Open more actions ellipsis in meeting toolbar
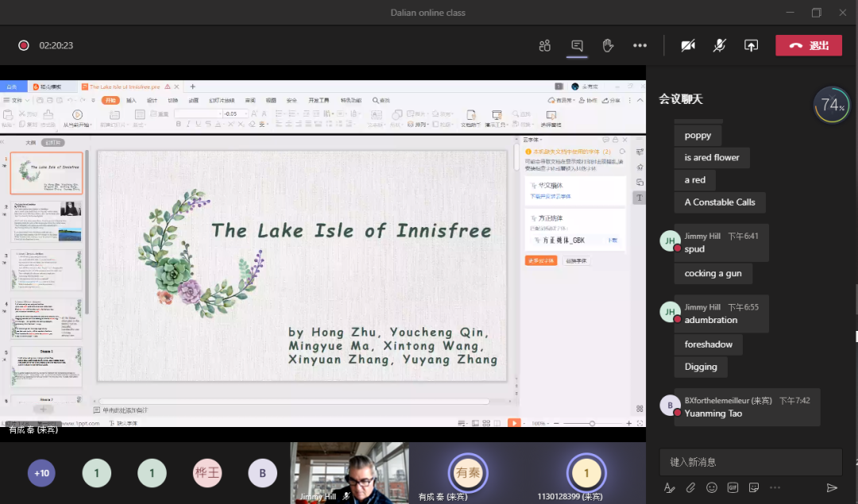The width and height of the screenshot is (858, 504). pos(640,45)
